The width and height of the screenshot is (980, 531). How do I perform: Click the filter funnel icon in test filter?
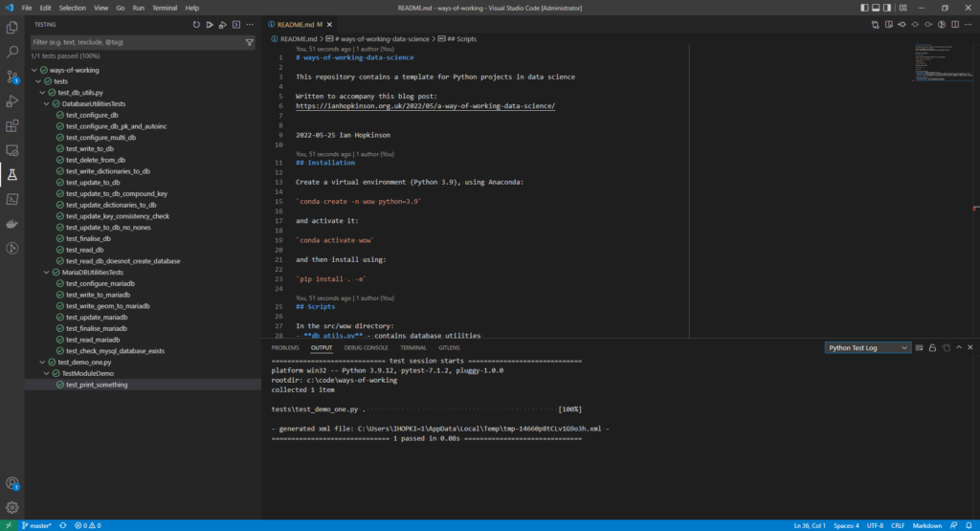250,42
